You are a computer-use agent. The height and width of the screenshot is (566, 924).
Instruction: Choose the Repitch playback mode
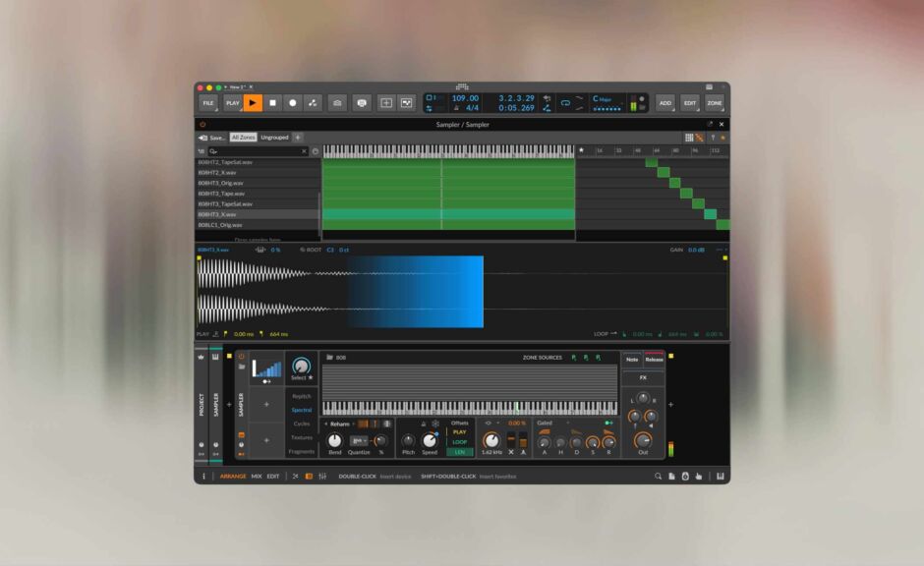(x=301, y=396)
